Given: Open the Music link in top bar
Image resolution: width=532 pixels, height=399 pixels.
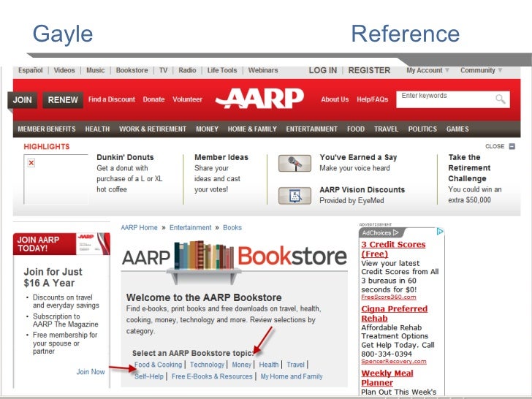Looking at the screenshot, I should click(95, 70).
